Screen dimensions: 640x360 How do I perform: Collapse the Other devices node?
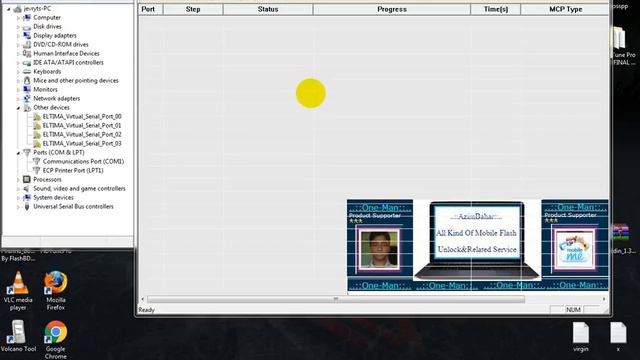(x=18, y=108)
